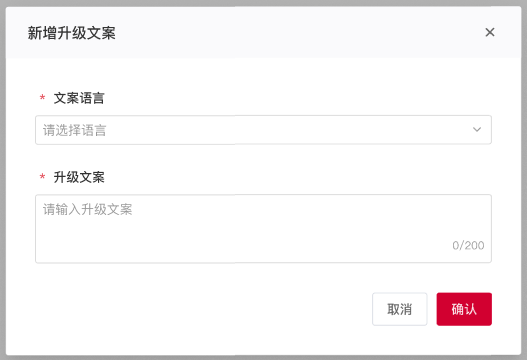Viewport: 527px width, 360px height.
Task: Confirm with the red 确认 button
Action: (x=464, y=309)
